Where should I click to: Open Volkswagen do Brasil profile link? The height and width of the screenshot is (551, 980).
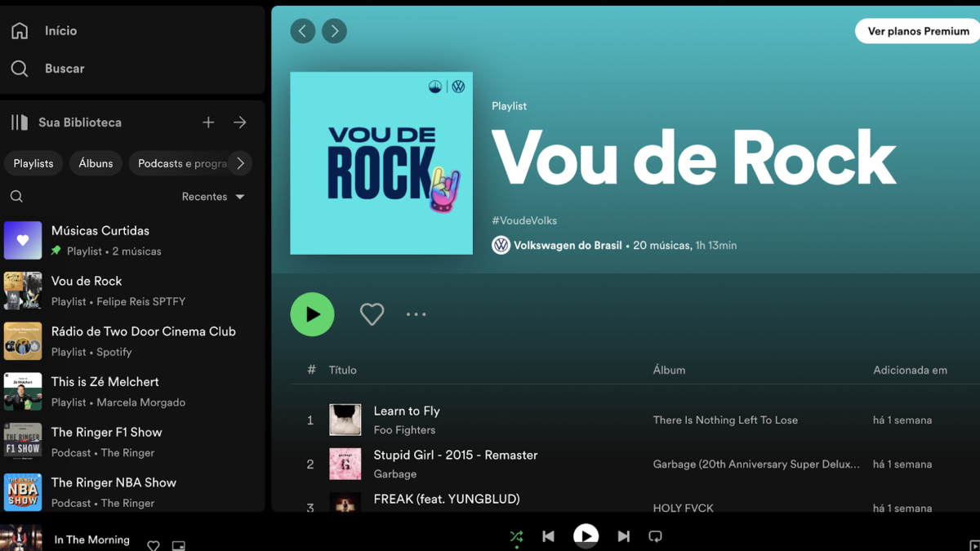tap(568, 245)
